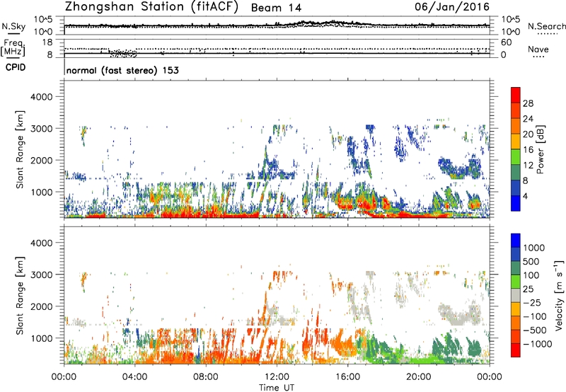The width and height of the screenshot is (566, 392).
Task: Click the text normal (fast stereo) 153
Action: coord(122,71)
